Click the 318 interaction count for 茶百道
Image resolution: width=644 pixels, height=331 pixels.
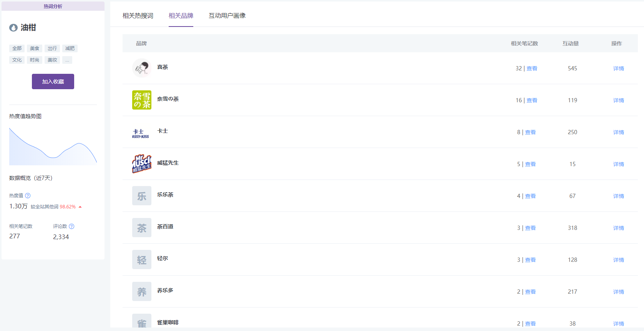click(x=573, y=228)
